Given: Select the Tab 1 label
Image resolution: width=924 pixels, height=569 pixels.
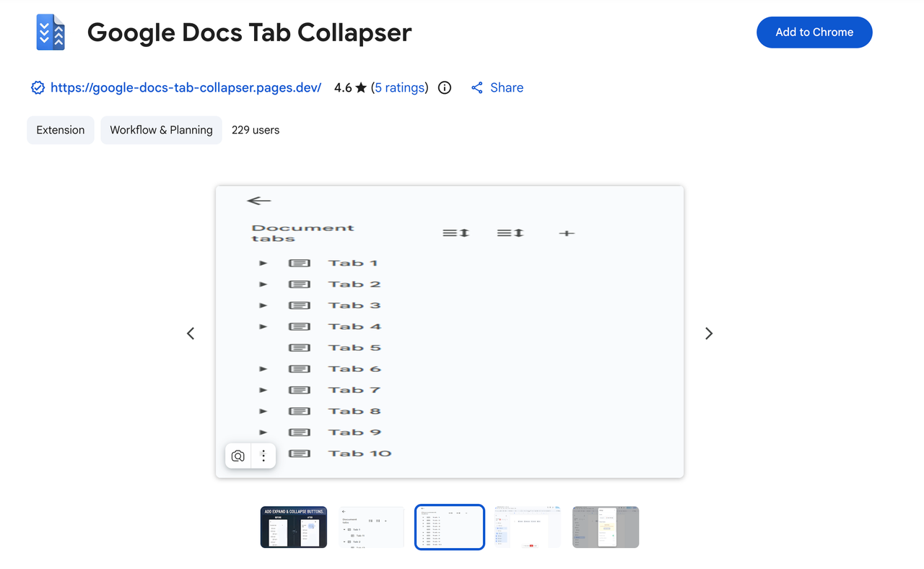Looking at the screenshot, I should point(353,264).
